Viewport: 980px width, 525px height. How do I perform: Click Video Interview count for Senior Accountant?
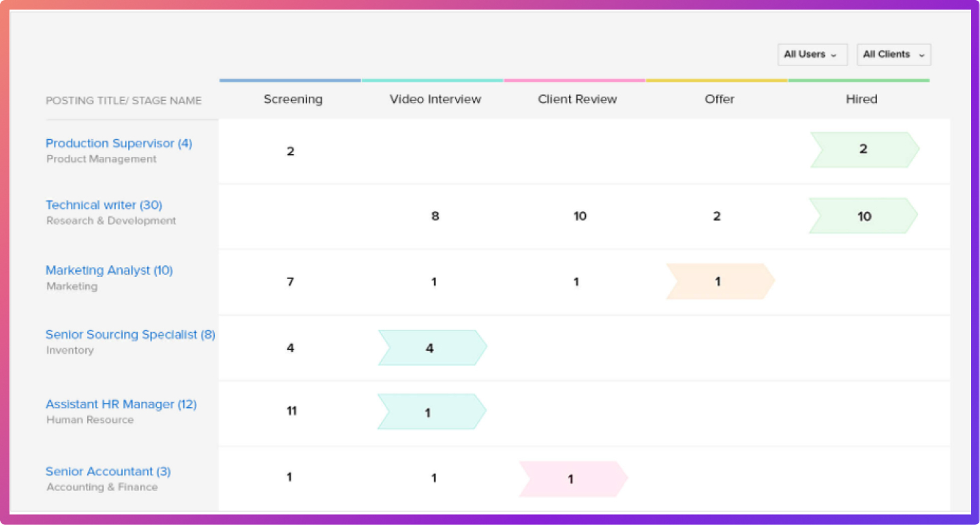click(433, 478)
